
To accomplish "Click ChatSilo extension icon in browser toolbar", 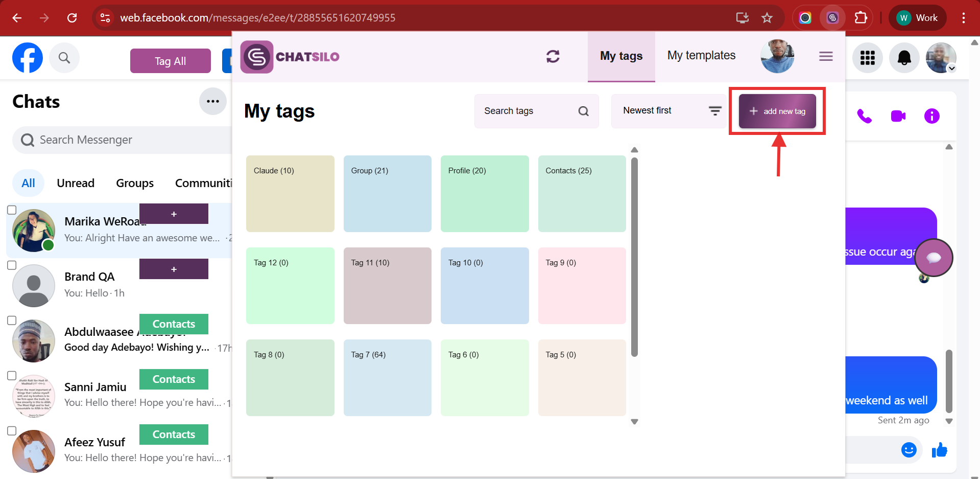I will point(832,18).
